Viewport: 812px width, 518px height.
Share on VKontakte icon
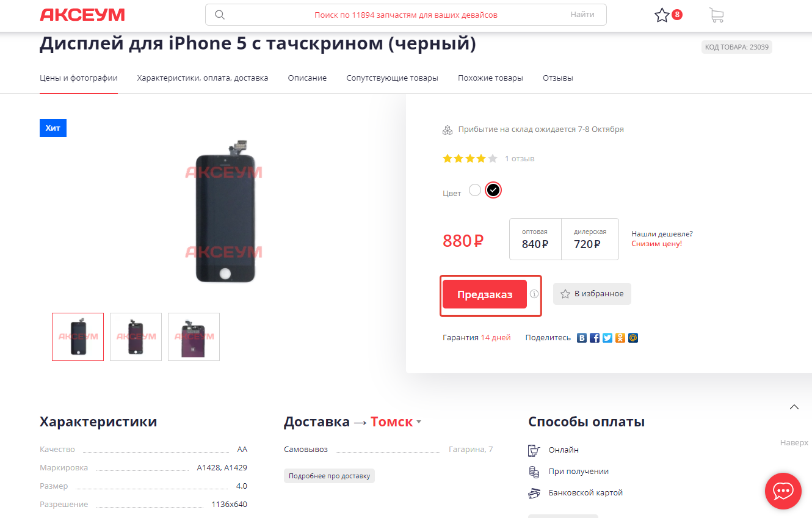click(x=582, y=337)
